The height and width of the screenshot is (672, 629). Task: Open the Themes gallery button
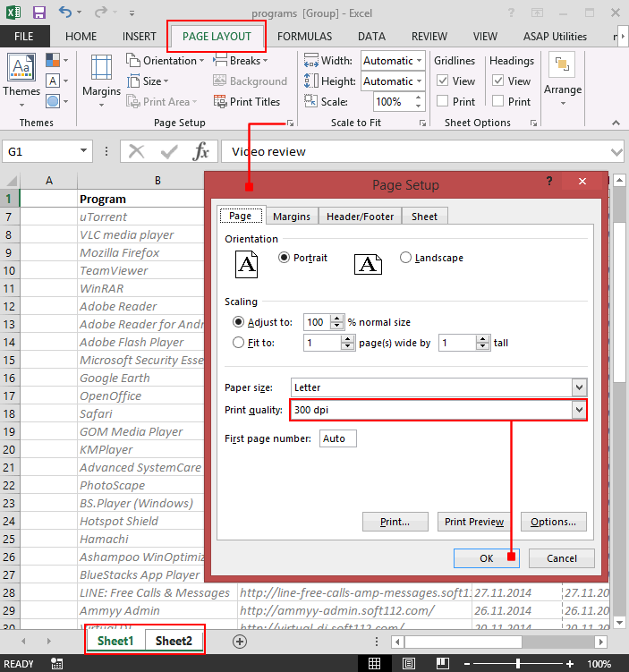pyautogui.click(x=21, y=80)
